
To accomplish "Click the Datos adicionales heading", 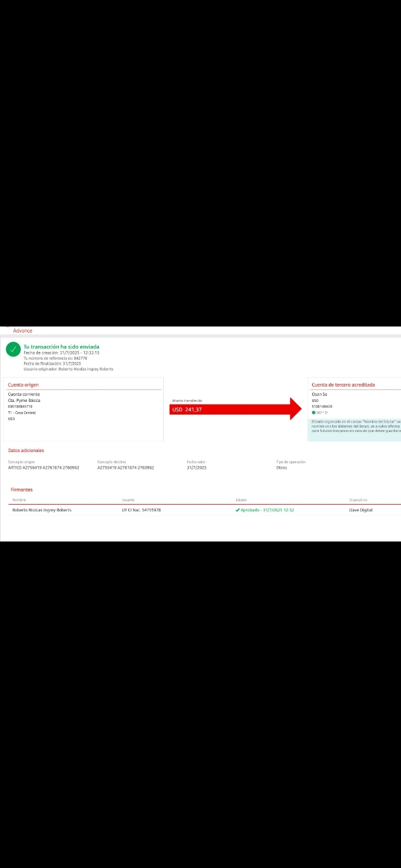I will coord(26,450).
